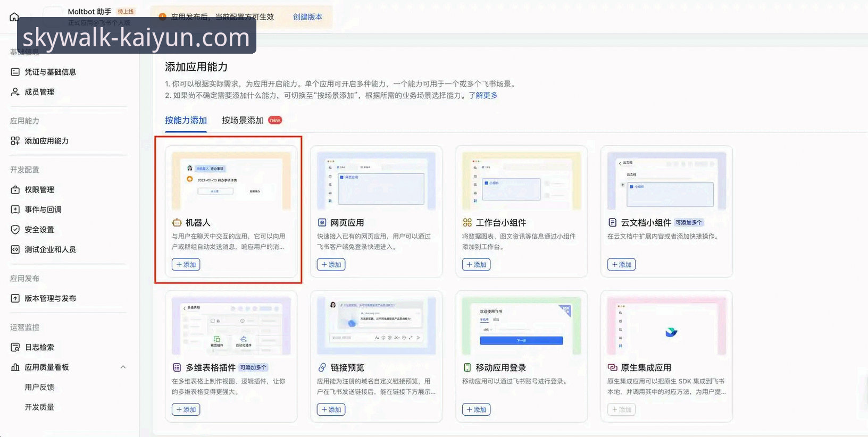Screen dimensions: 868x437
Task: Click the 网页应用 card preview image
Action: pyautogui.click(x=376, y=181)
